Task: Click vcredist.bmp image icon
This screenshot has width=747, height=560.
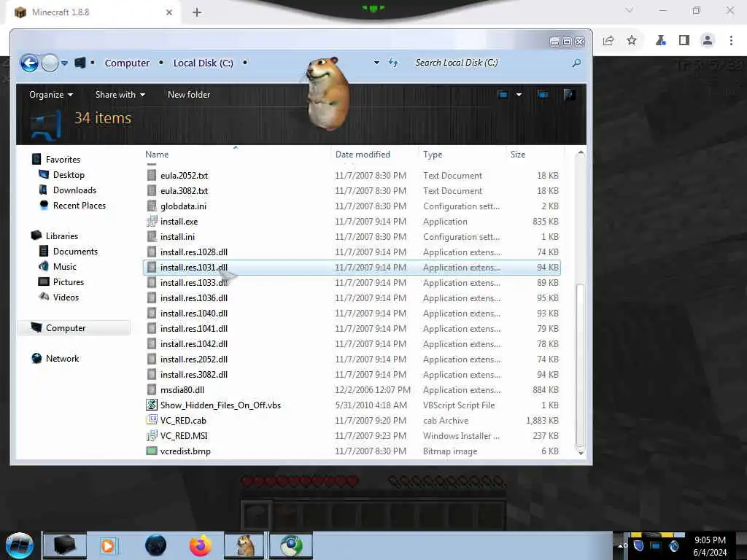Action: coord(152,451)
